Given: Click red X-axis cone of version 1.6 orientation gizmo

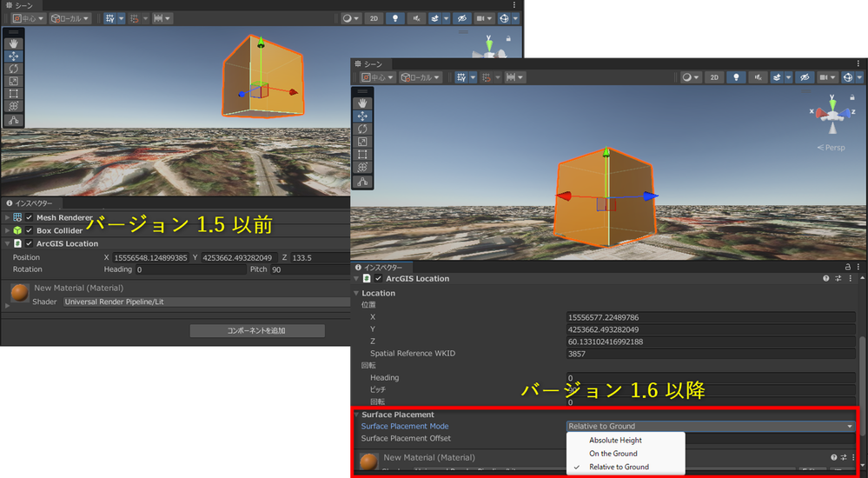Looking at the screenshot, I should pos(821,114).
